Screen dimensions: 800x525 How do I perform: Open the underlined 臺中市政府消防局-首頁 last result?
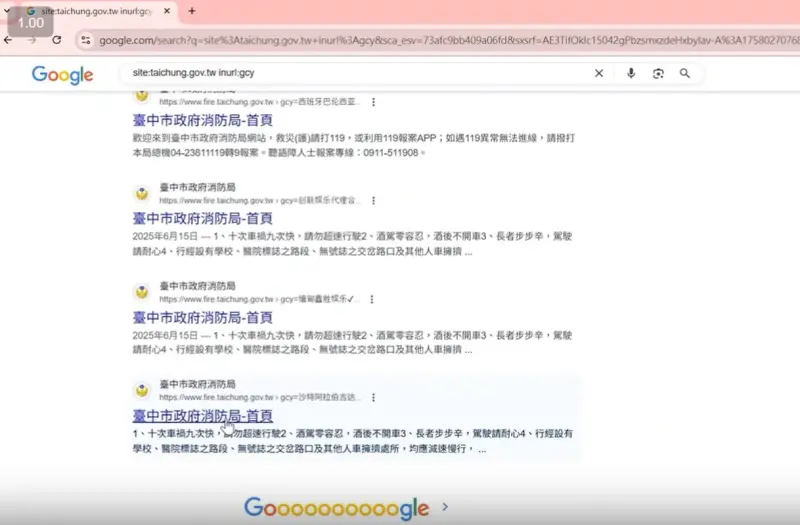click(203, 416)
